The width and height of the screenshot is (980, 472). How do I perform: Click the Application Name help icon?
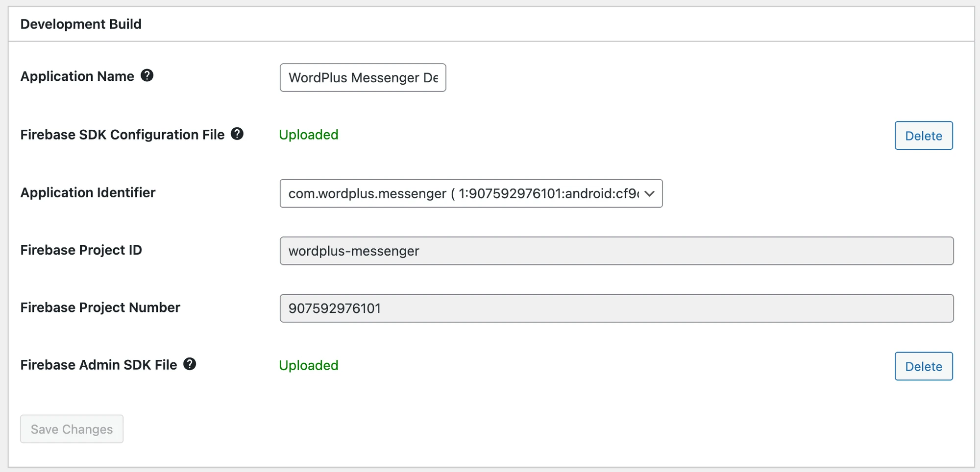point(147,75)
